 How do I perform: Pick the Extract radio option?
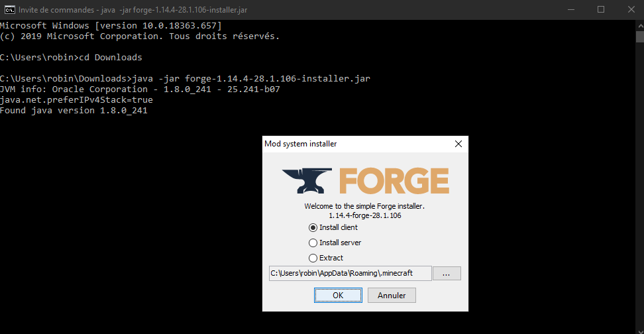pyautogui.click(x=313, y=258)
